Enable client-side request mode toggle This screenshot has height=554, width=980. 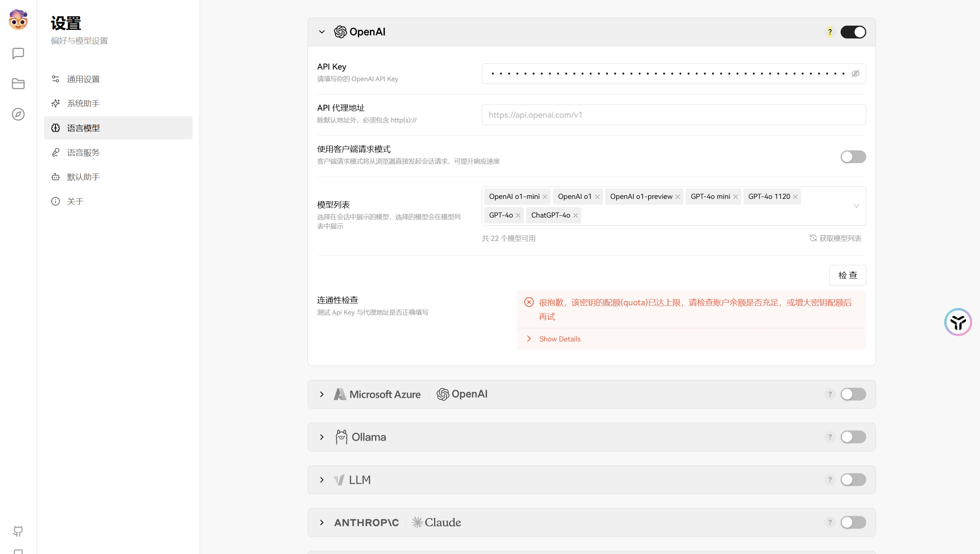(853, 157)
